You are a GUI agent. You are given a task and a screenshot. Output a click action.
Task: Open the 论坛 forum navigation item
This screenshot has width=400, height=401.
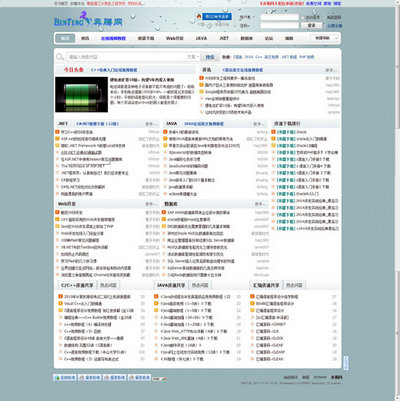click(x=269, y=38)
